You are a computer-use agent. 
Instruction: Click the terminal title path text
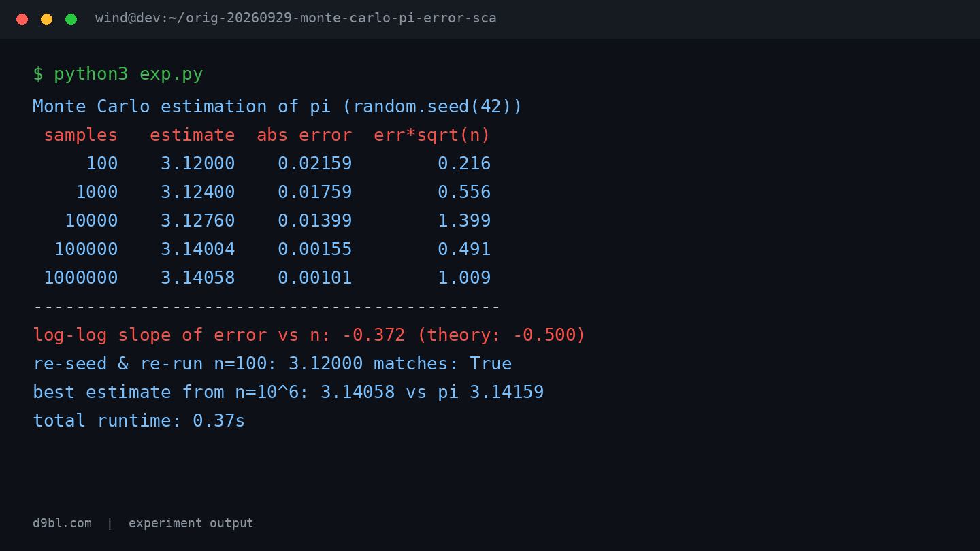click(x=296, y=18)
